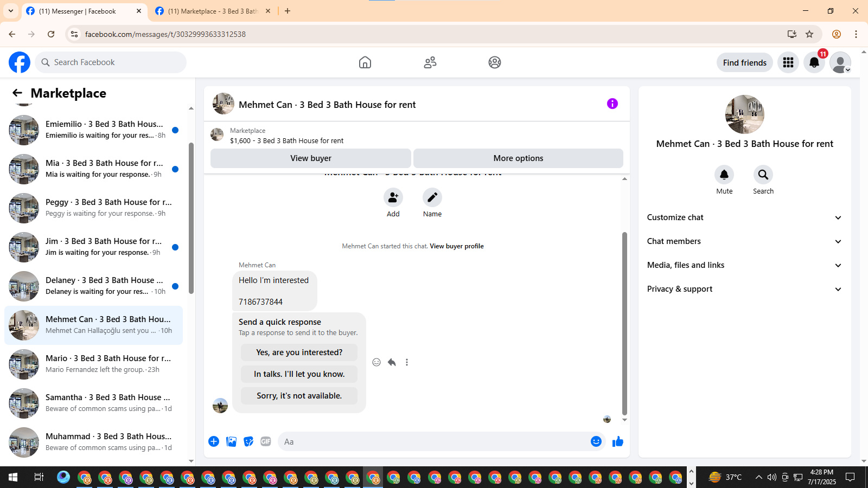Open emoji picker in message field

[596, 441]
